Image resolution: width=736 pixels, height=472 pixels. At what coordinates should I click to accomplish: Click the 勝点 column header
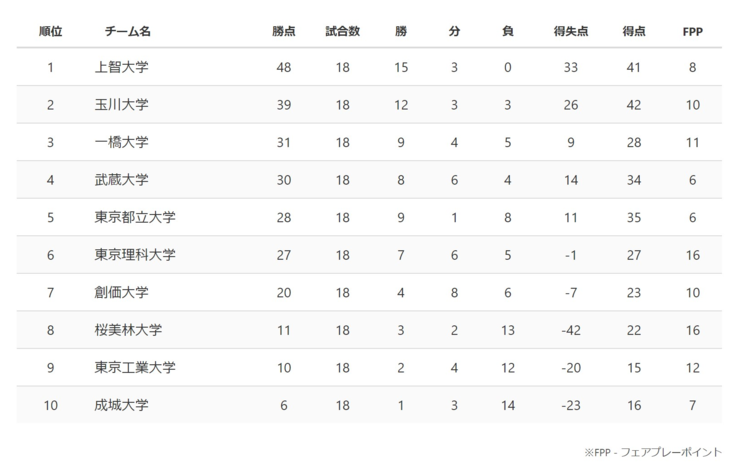click(283, 32)
